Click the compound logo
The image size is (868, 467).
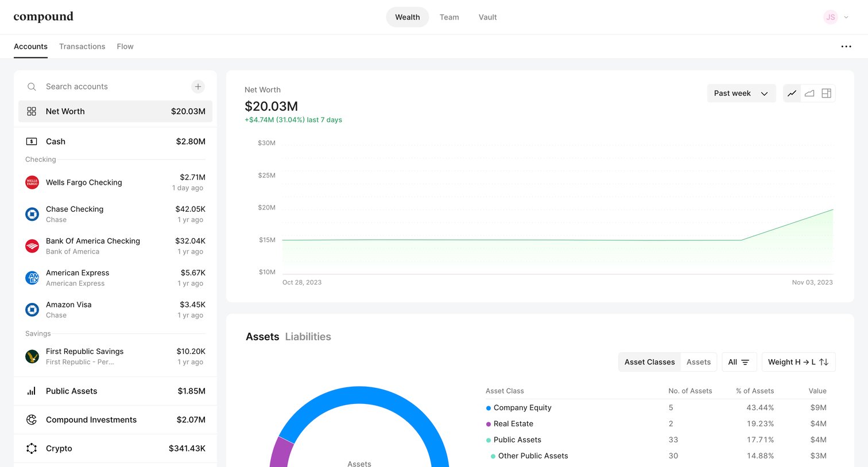(44, 17)
